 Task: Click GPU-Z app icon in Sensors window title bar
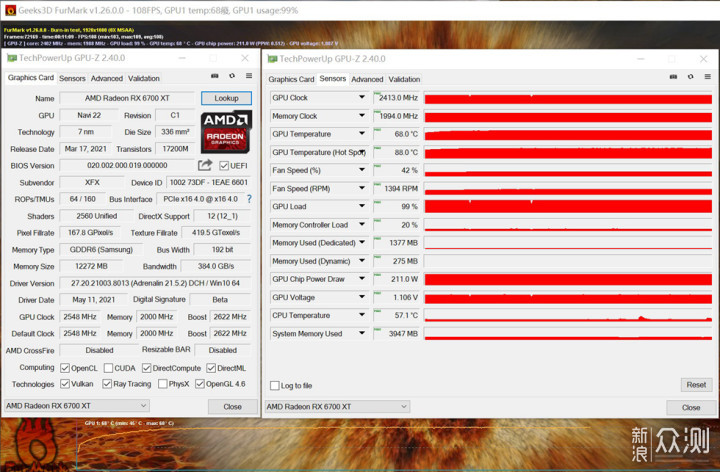pyautogui.click(x=272, y=59)
